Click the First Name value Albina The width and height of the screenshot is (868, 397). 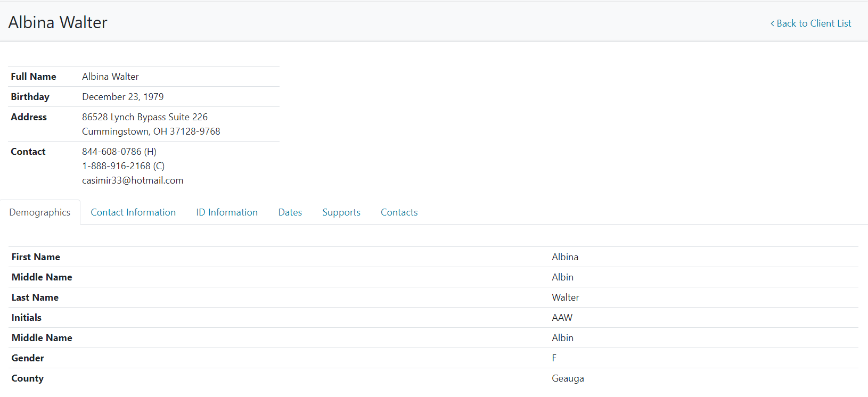tap(565, 257)
